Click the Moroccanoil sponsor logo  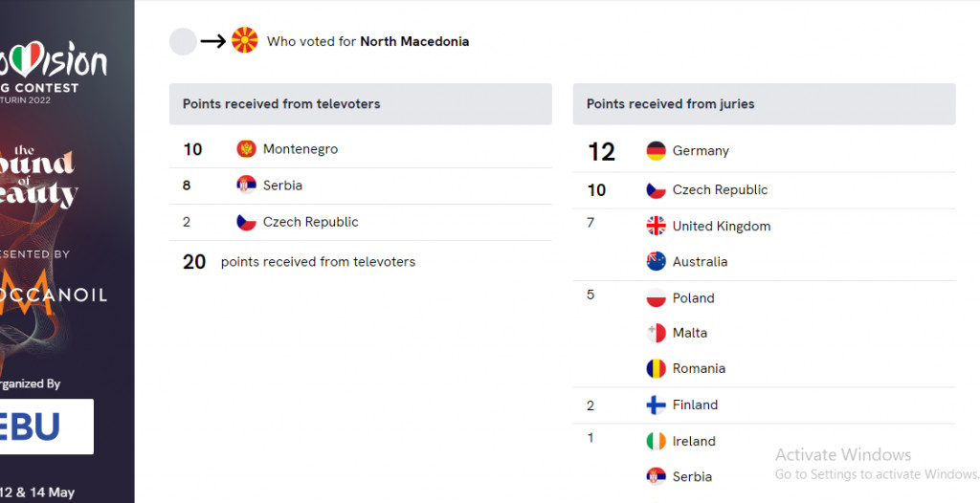(54, 294)
